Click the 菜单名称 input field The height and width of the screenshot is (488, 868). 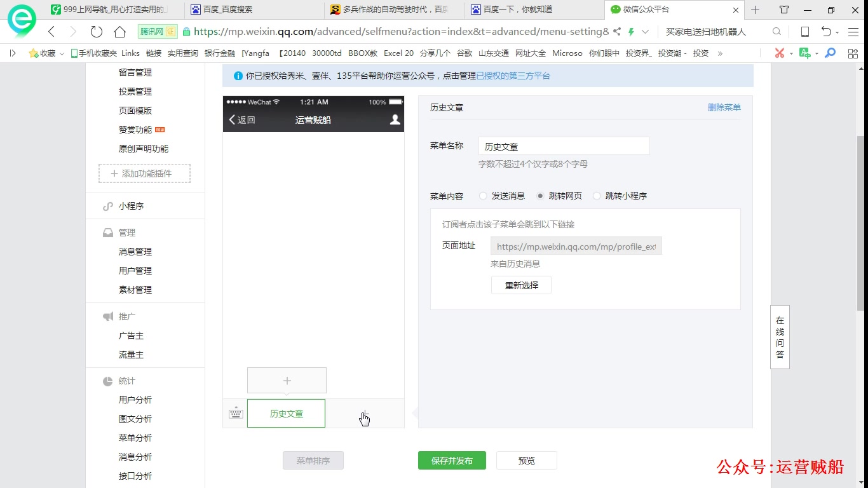pos(564,146)
